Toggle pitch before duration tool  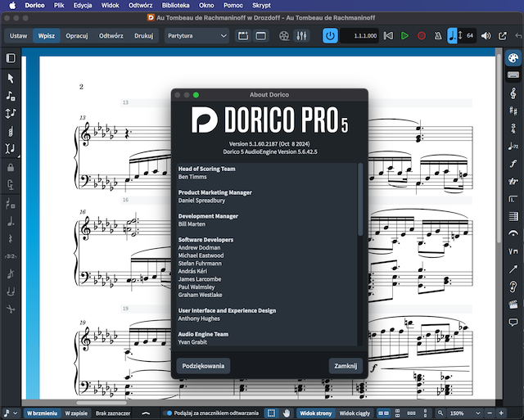pos(11,113)
